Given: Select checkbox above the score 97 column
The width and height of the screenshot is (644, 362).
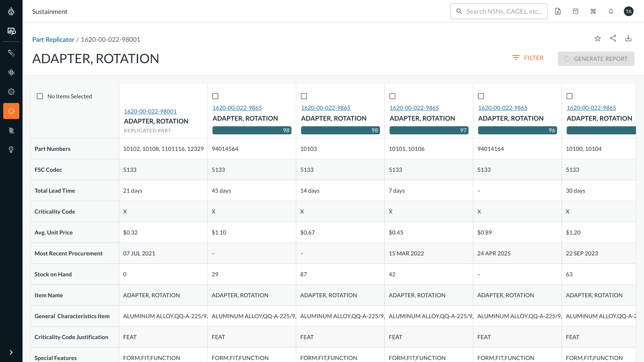Looking at the screenshot, I should point(392,96).
